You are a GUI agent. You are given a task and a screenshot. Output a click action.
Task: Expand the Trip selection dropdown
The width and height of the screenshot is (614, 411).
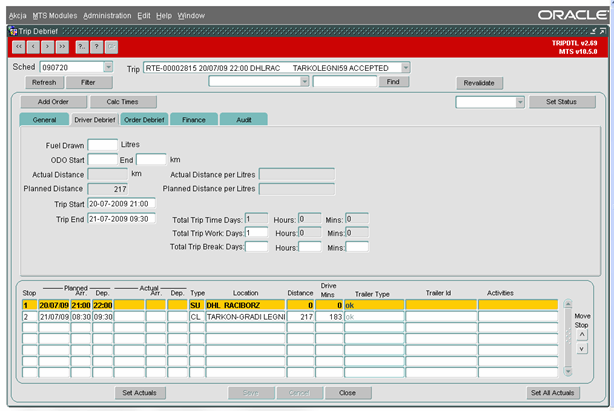click(x=406, y=68)
